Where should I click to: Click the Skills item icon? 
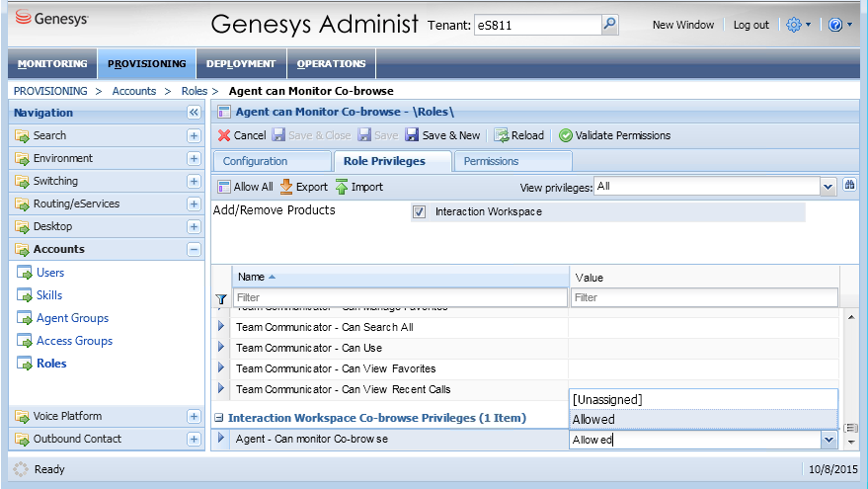[x=24, y=295]
